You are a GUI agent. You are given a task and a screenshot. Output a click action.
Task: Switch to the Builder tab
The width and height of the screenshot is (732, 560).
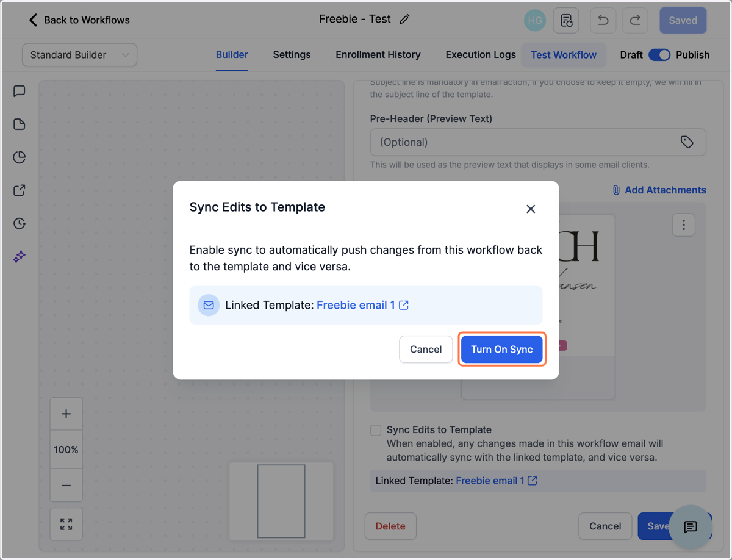(x=232, y=55)
